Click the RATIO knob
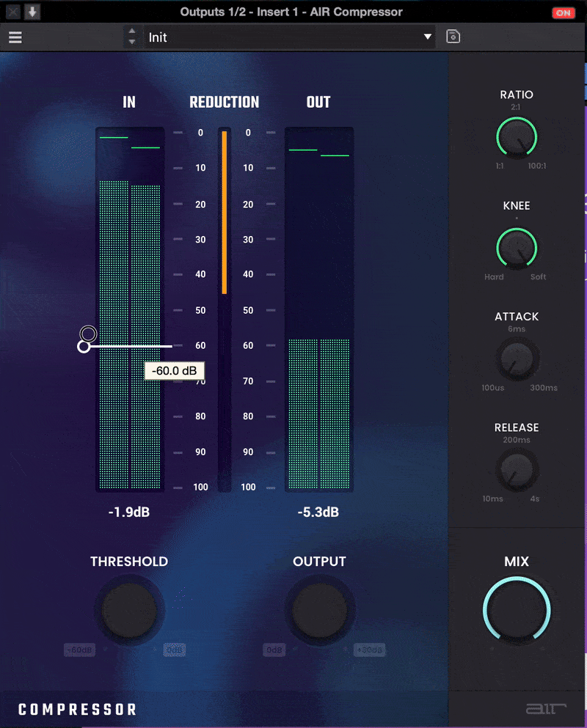587x728 pixels. pos(517,137)
